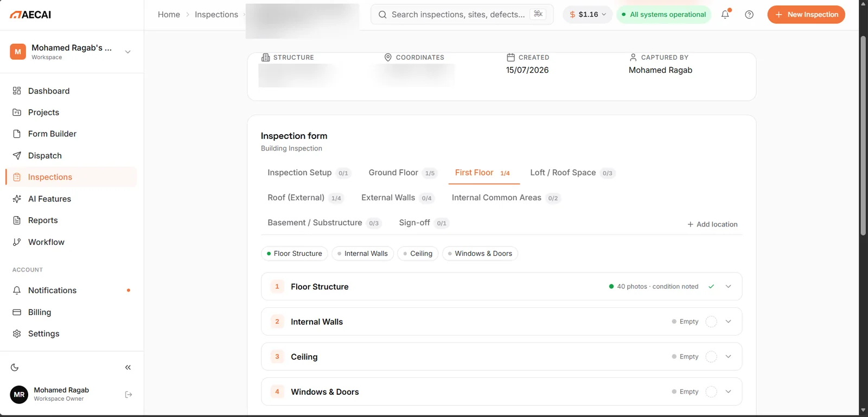This screenshot has width=868, height=417.
Task: Open the Loft / Roof Space tab
Action: pyautogui.click(x=572, y=173)
